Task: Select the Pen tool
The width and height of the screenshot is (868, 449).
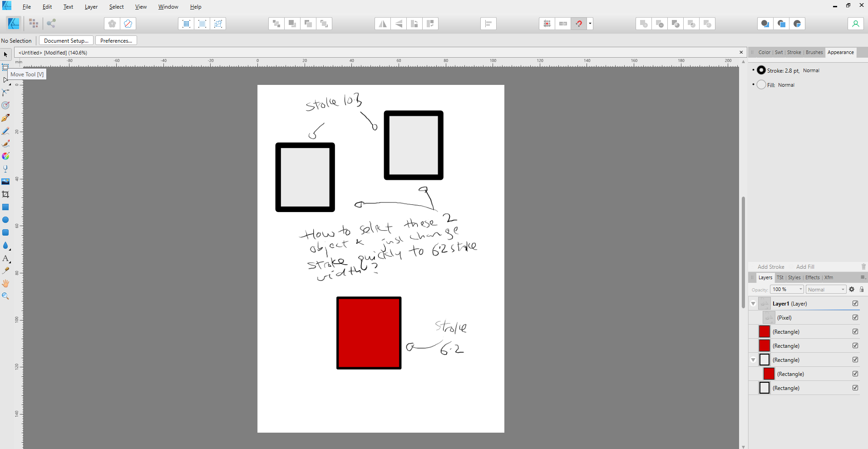Action: pos(5,117)
